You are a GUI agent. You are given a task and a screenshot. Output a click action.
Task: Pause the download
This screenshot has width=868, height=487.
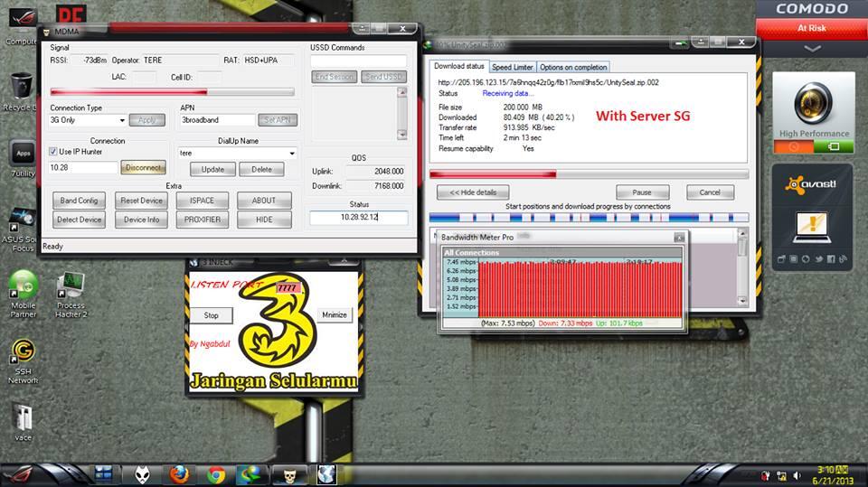642,192
